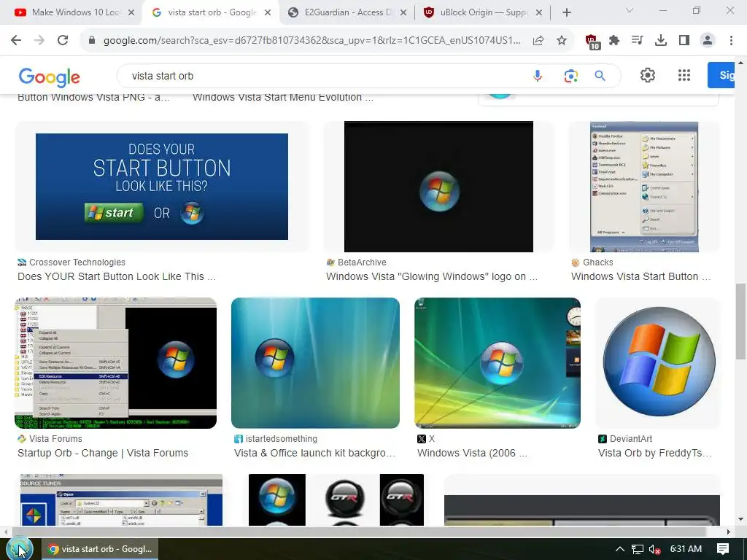This screenshot has height=560, width=747.
Task: Close the E2Guardian tab
Action: (403, 12)
